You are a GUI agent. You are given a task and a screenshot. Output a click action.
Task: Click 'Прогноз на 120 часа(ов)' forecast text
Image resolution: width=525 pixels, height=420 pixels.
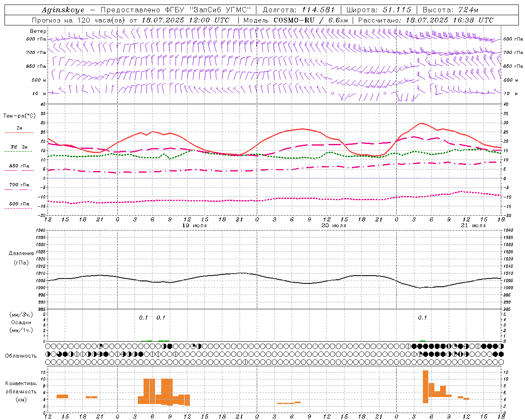point(79,20)
